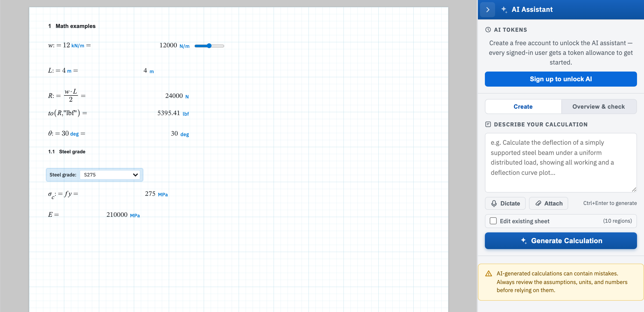
Task: Click the E = expression
Action: point(53,215)
